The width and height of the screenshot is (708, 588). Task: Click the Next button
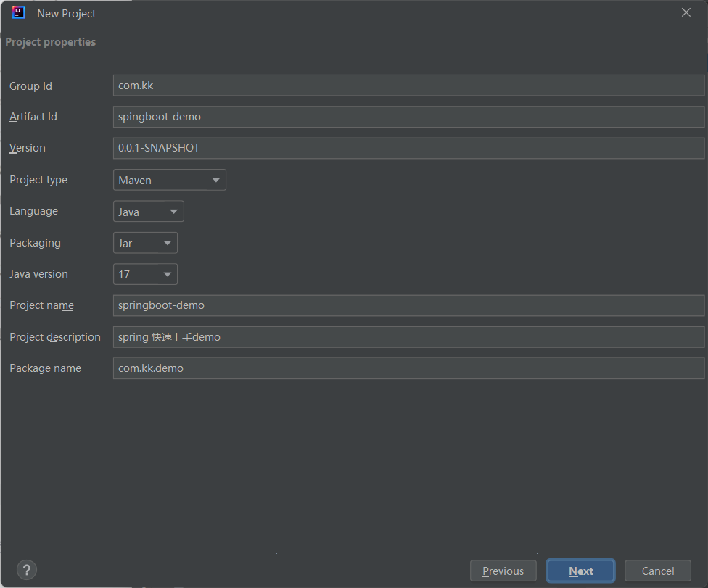click(580, 571)
